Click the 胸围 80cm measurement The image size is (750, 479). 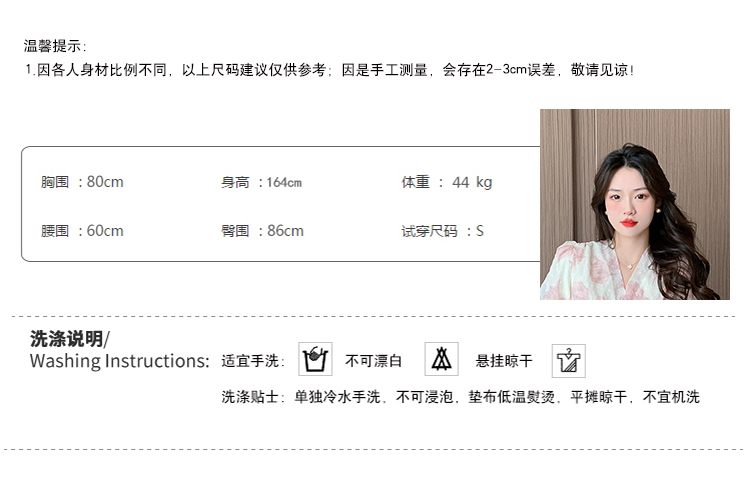82,182
